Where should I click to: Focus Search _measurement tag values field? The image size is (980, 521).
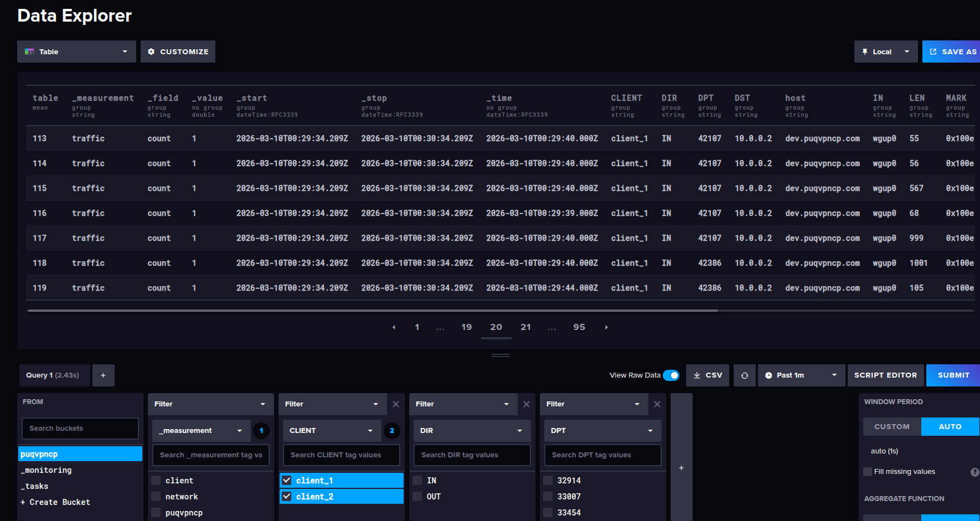point(211,455)
